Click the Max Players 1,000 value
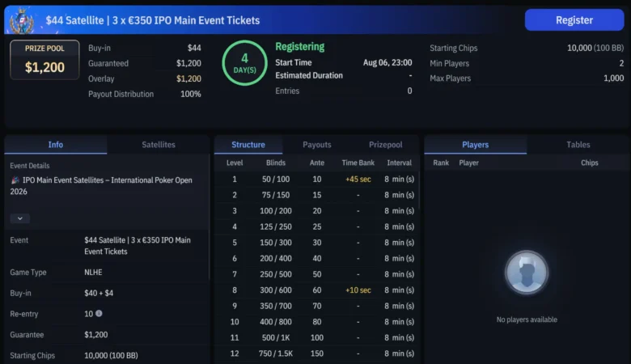 coord(614,78)
